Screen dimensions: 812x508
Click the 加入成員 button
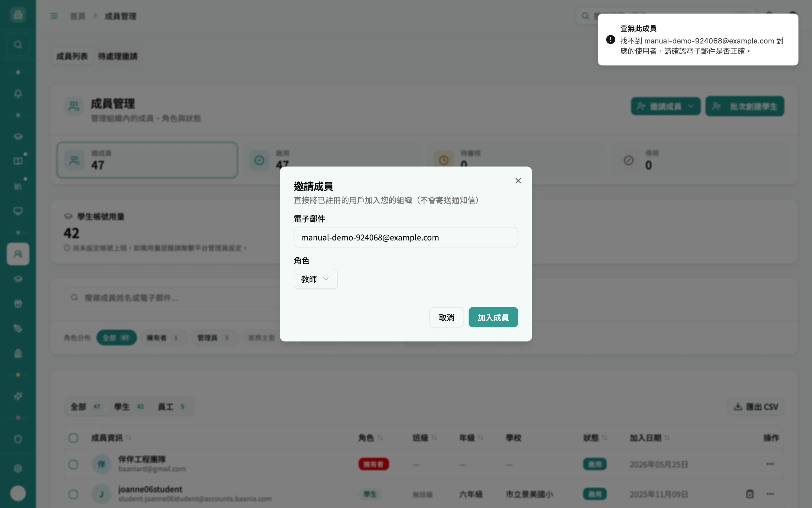click(x=493, y=317)
